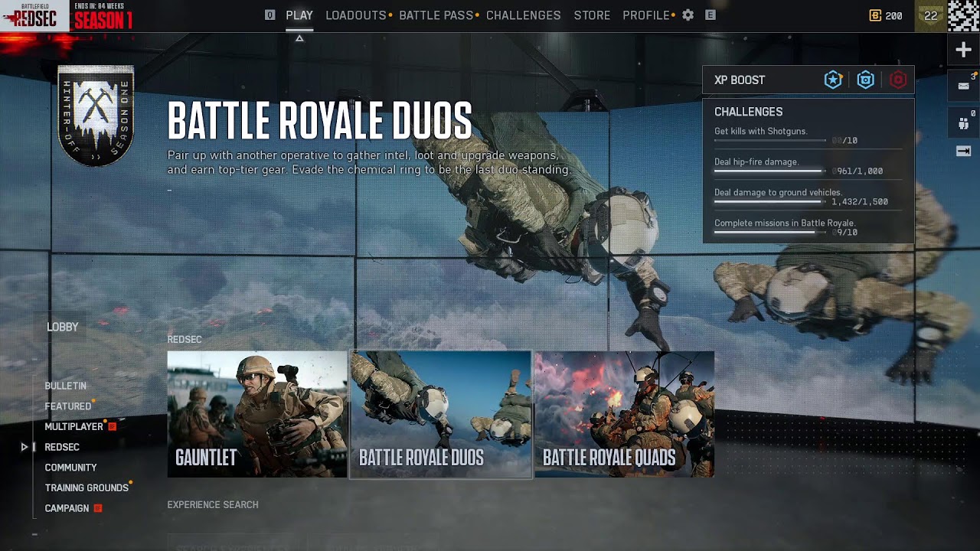The width and height of the screenshot is (980, 551).
Task: Click the BATTLE ROYALE DUOS title heading
Action: [x=320, y=121]
